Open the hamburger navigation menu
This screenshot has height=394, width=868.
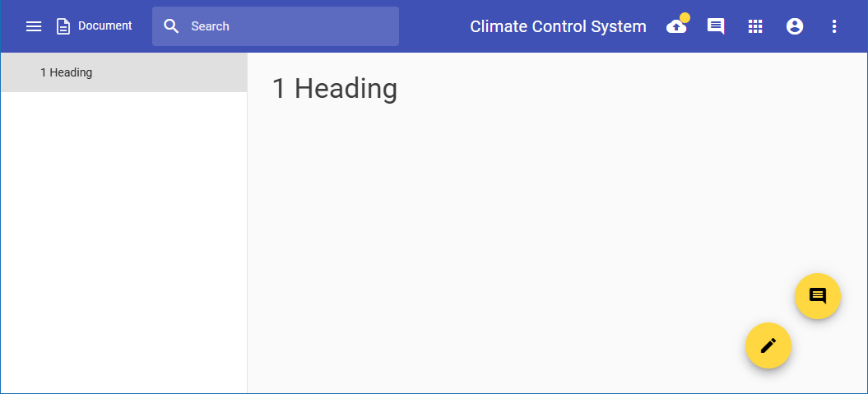click(34, 26)
